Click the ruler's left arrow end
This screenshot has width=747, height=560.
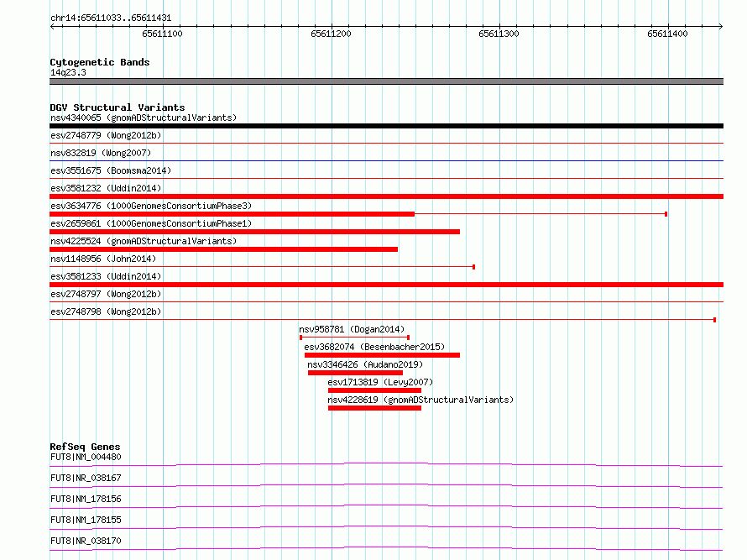click(52, 27)
